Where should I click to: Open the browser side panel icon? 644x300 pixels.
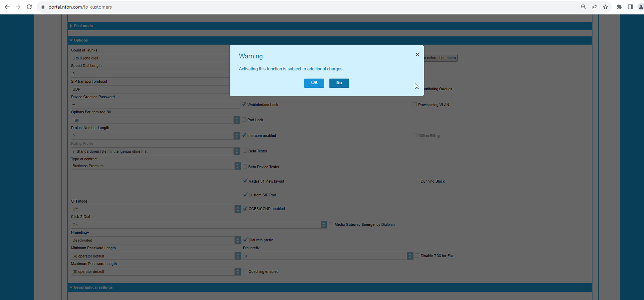click(630, 7)
